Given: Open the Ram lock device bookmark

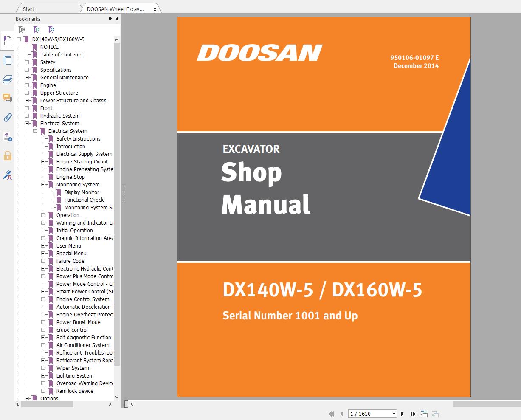Looking at the screenshot, I should tap(75, 391).
